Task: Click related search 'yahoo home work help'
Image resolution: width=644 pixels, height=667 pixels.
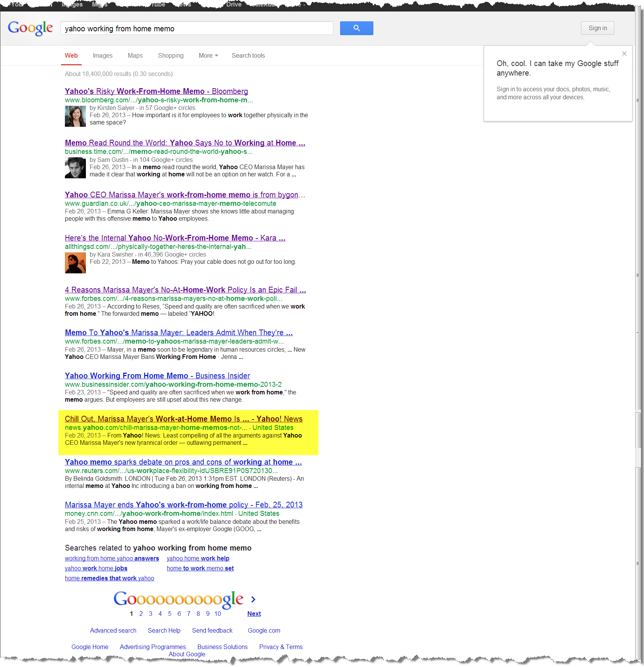Action: 198,558
